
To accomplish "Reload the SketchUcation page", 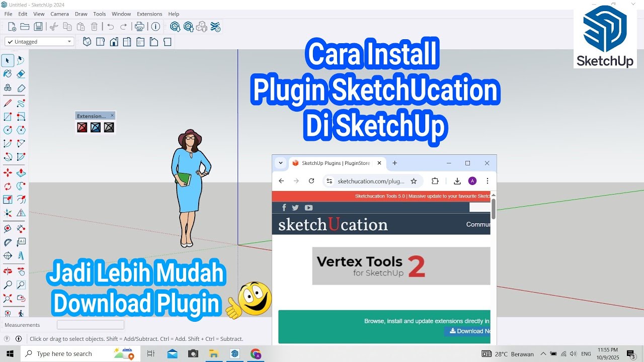I will click(311, 181).
